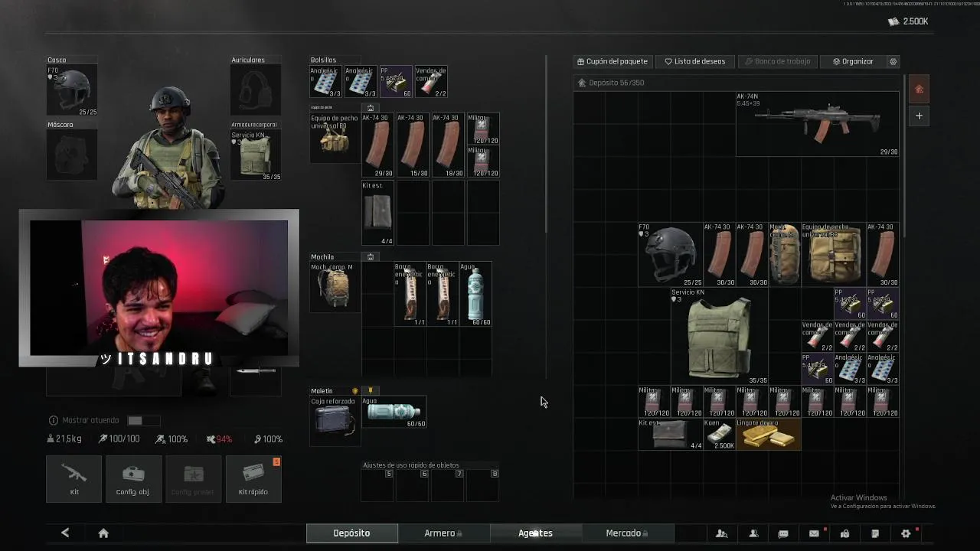This screenshot has width=980, height=551.
Task: Select the Agua bottle in the backpack
Action: tap(475, 294)
